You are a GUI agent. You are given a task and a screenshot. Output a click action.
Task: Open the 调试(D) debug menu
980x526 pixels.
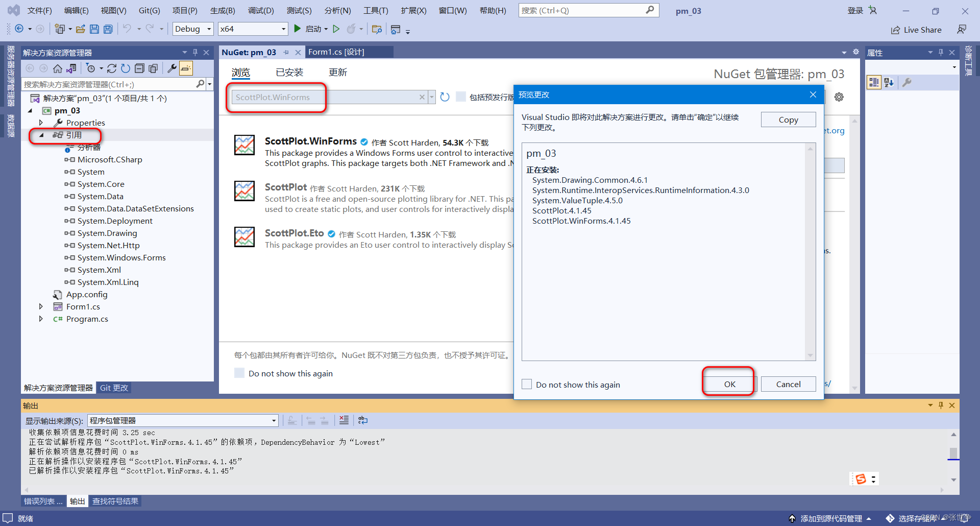261,10
